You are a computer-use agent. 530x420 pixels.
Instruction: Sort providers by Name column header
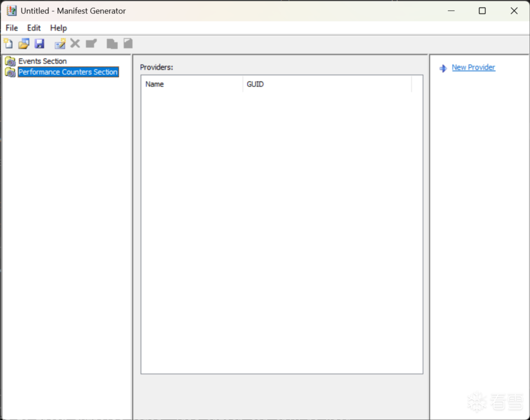[x=192, y=84]
